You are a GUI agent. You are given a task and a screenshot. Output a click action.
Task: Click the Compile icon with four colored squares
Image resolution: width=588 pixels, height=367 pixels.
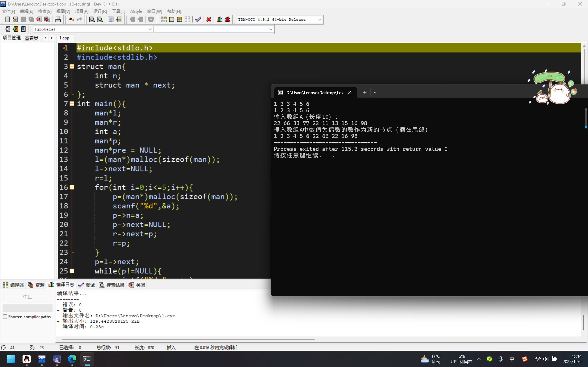164,20
